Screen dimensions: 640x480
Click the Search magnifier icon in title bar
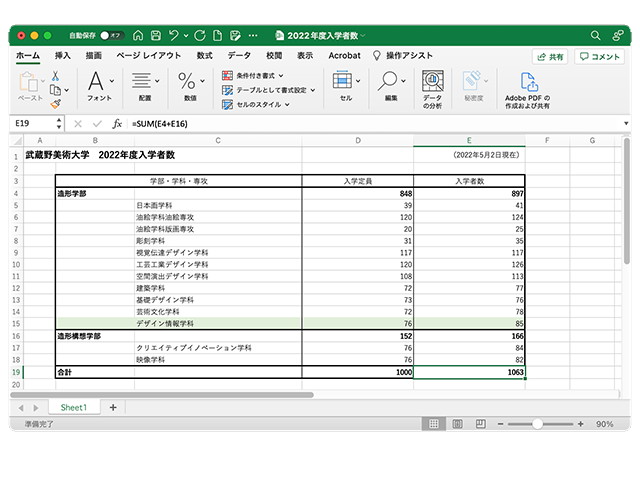(596, 36)
